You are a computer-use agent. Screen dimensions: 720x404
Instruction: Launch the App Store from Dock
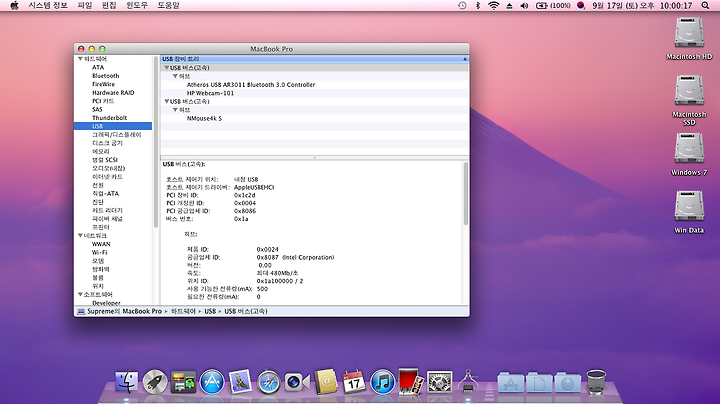[212, 382]
